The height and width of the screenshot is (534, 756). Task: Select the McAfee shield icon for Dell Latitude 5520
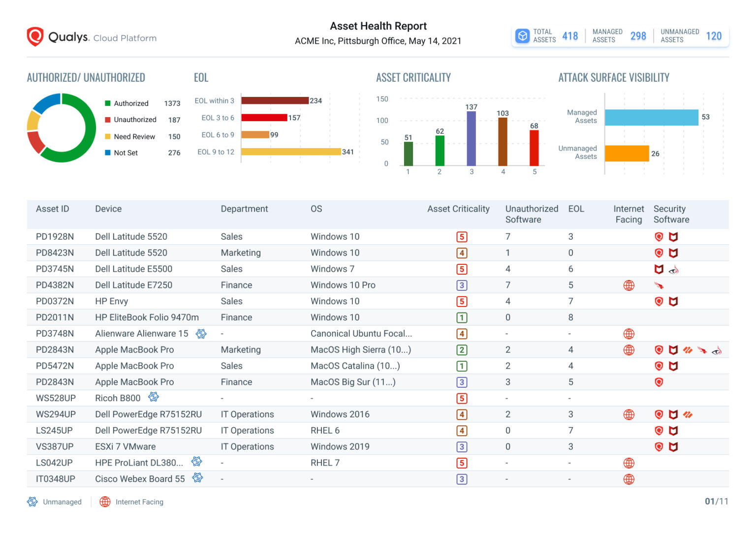pyautogui.click(x=674, y=237)
